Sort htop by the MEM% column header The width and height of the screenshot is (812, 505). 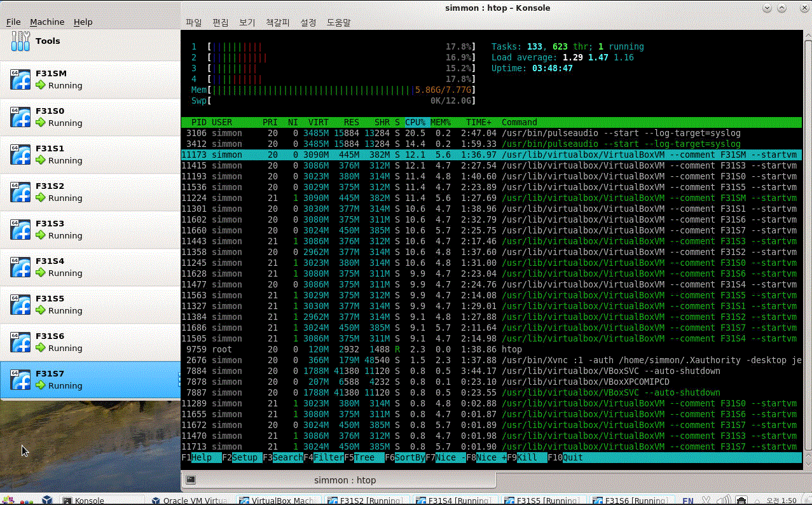coord(441,122)
